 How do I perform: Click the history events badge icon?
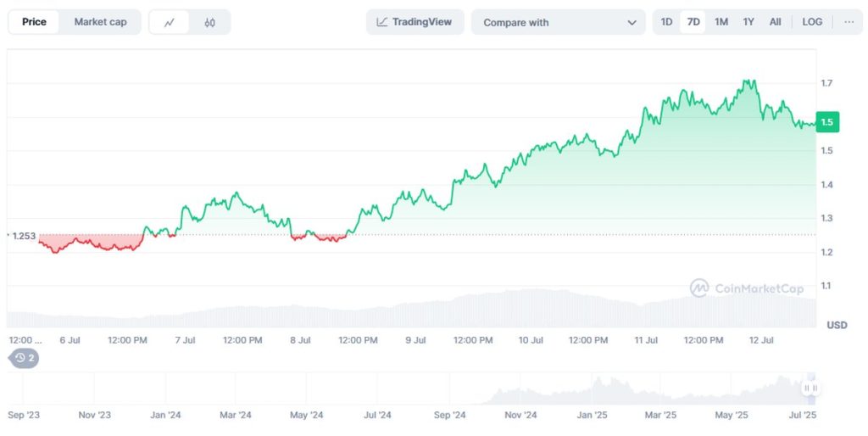point(25,358)
